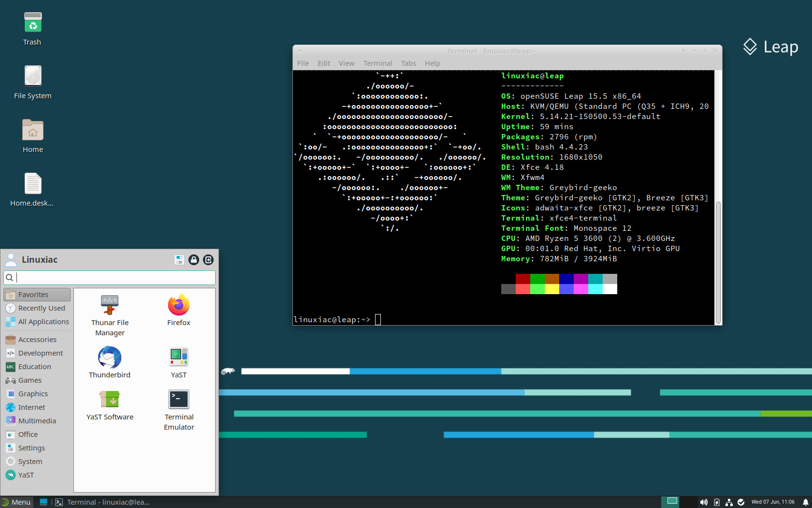Click the DE: Xfce 4.18 line

pos(532,167)
